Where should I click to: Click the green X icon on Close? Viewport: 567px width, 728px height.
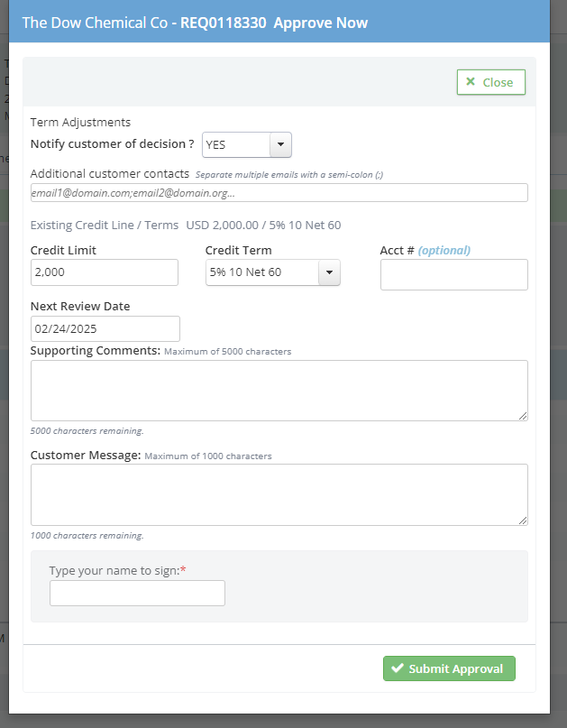pyautogui.click(x=471, y=82)
